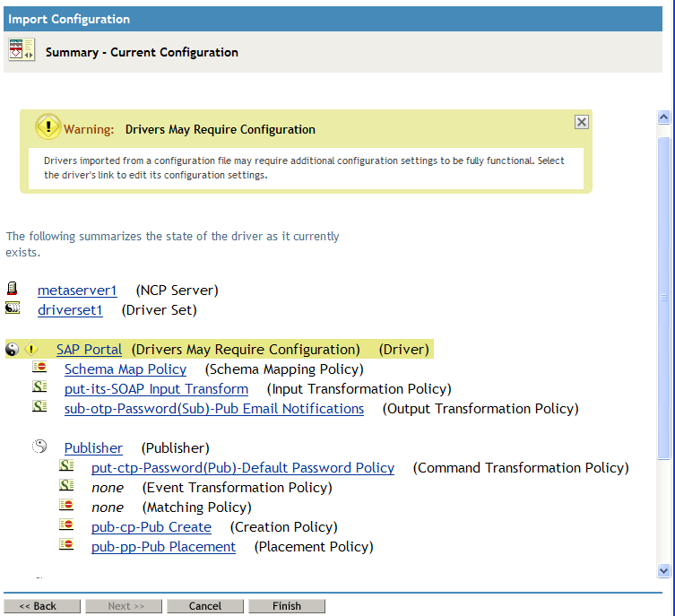Click the scrollbar up arrow
Image resolution: width=675 pixels, height=616 pixels.
663,117
